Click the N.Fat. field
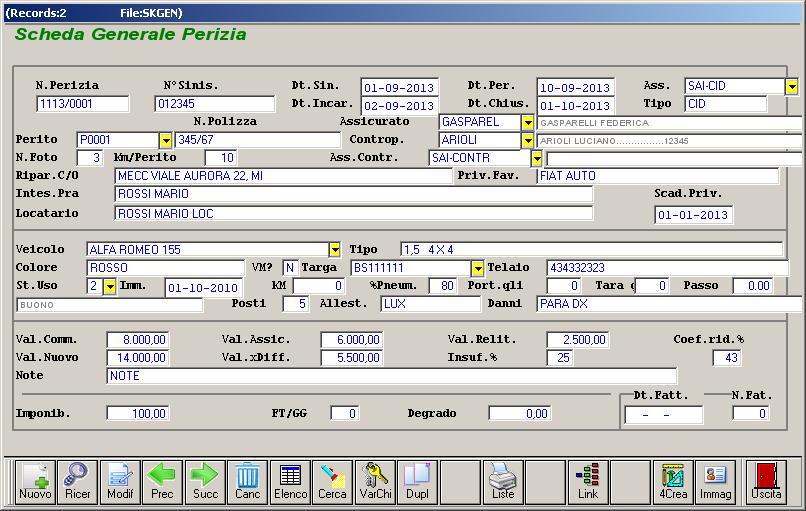The image size is (806, 511). point(751,413)
